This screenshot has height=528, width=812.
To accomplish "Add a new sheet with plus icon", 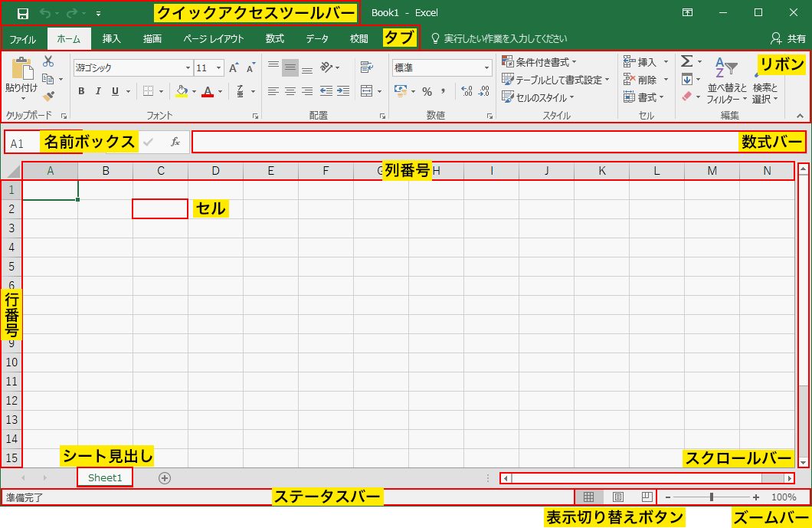I will 165,478.
